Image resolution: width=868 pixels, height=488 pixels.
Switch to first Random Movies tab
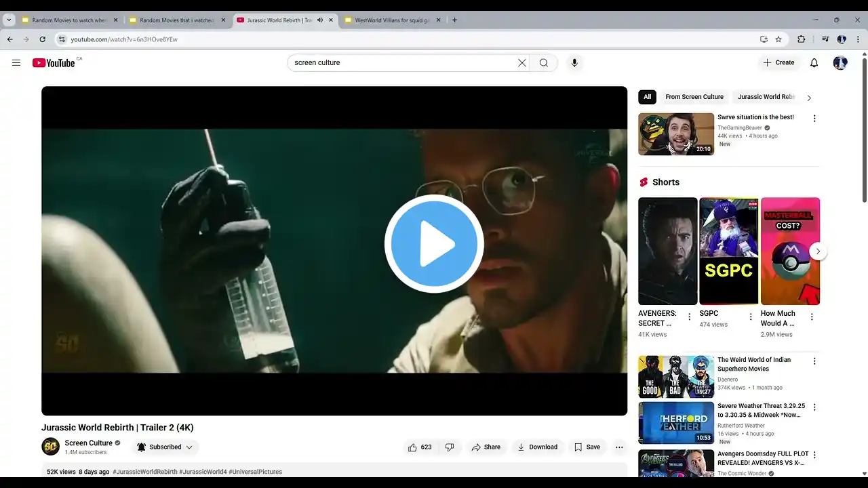[70, 20]
